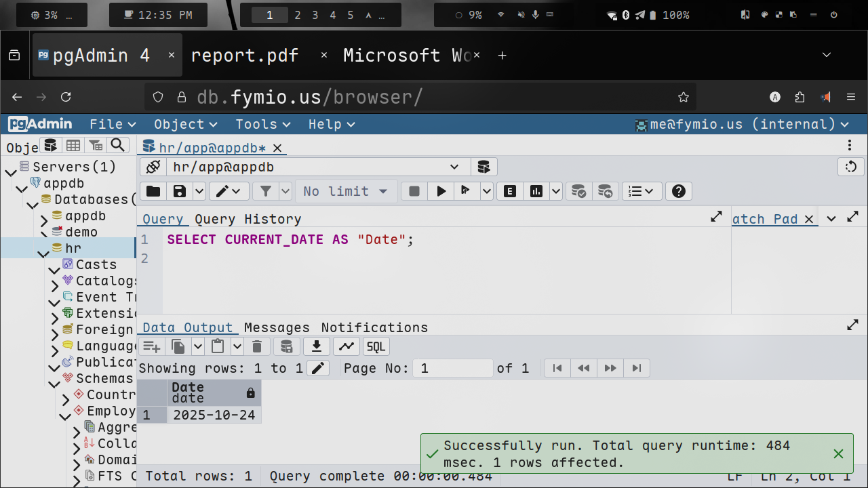Open the Tools menu
Image resolution: width=868 pixels, height=488 pixels.
262,124
